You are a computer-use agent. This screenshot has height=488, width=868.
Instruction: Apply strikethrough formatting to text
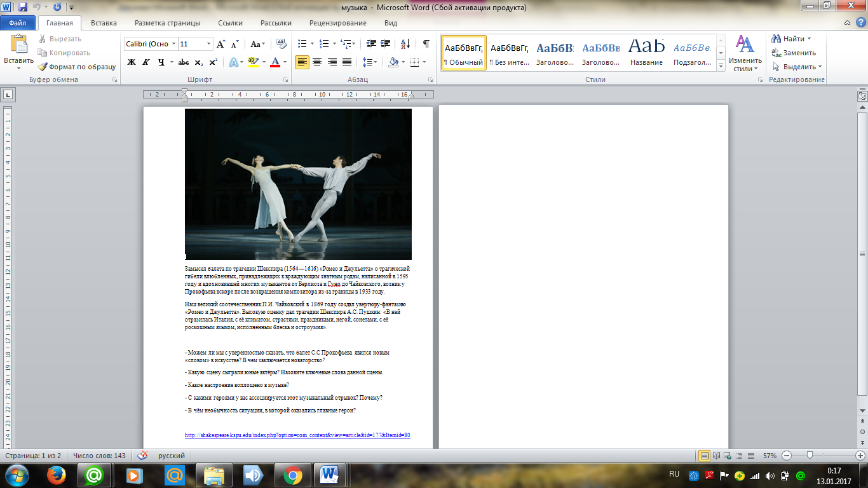pyautogui.click(x=183, y=62)
